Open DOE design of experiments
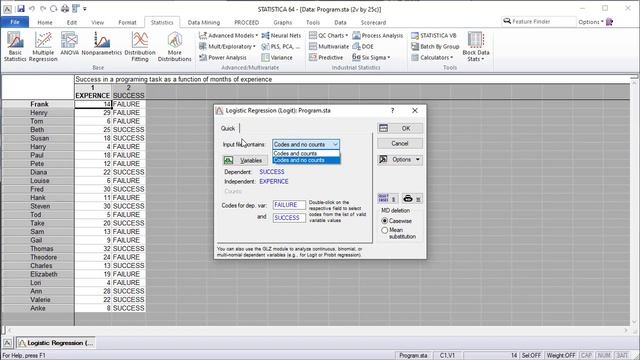This screenshot has width=640, height=360. tap(363, 47)
